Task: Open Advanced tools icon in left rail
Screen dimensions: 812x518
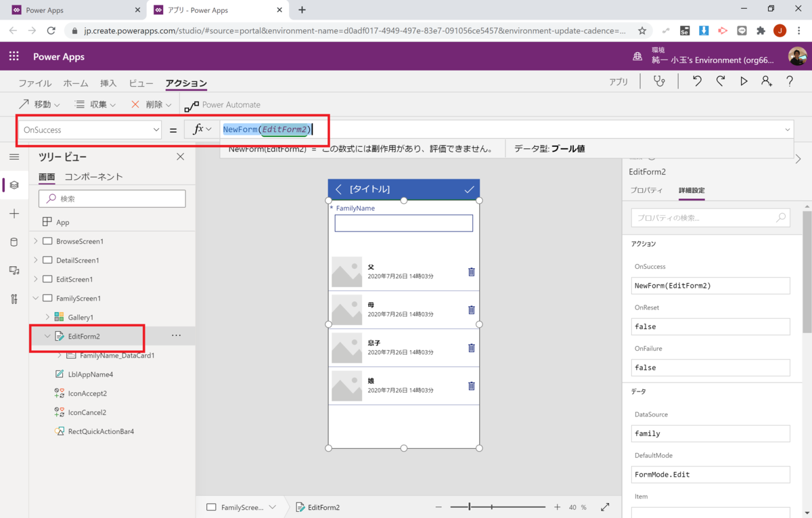Action: pos(14,299)
